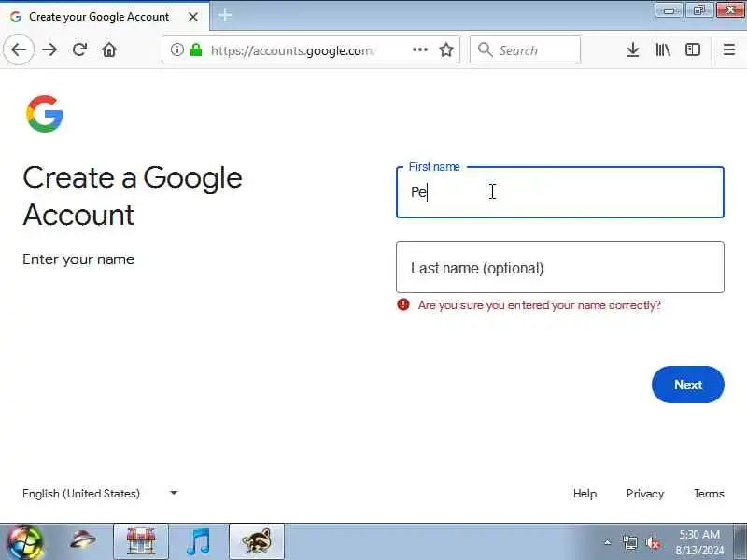Click the Show desktop strip in taskbar
The width and height of the screenshot is (747, 560).
point(740,541)
